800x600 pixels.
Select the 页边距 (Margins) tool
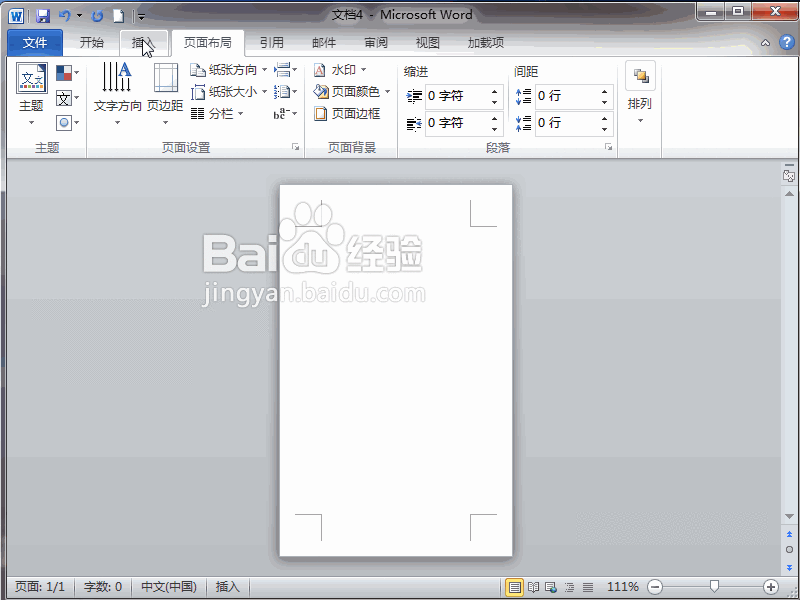click(x=165, y=90)
